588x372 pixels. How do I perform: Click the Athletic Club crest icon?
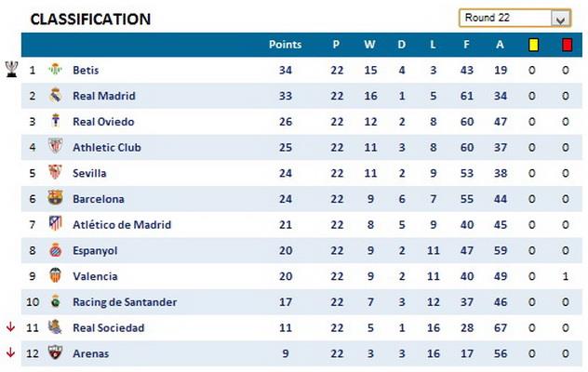click(x=55, y=147)
